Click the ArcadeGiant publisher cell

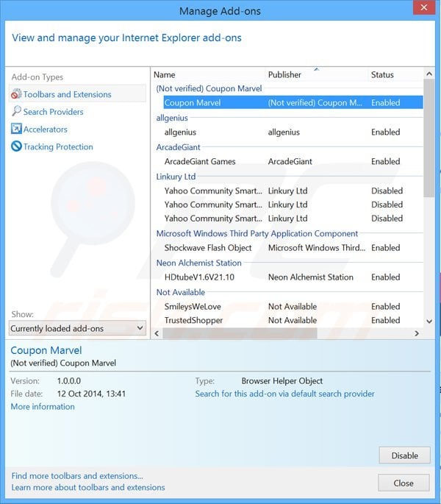pyautogui.click(x=290, y=161)
